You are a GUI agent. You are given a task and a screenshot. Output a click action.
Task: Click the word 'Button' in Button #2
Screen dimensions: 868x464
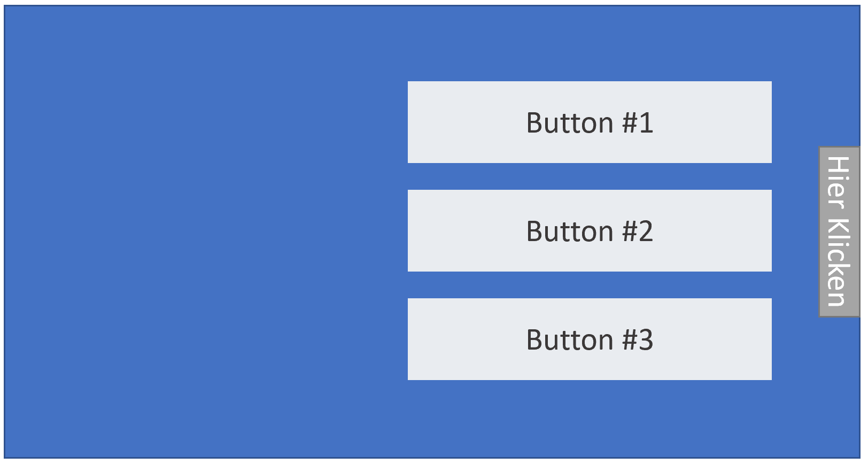570,231
